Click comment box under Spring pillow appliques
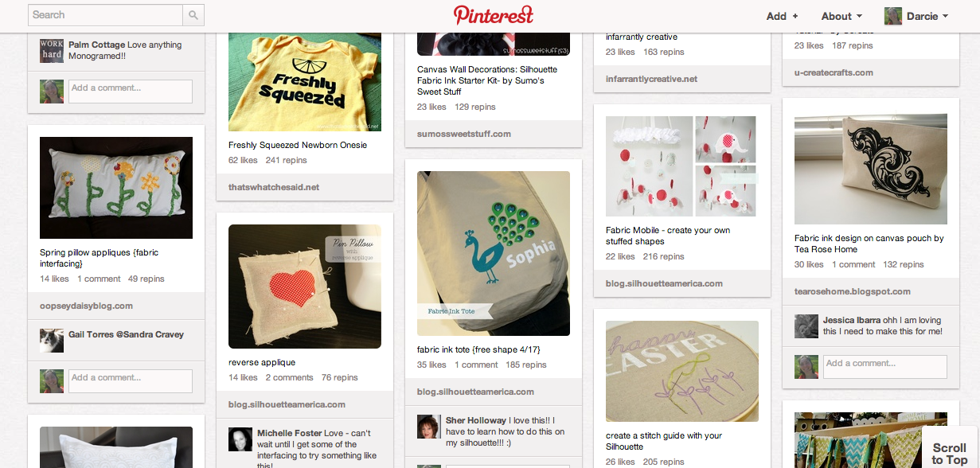The image size is (980, 468). 131,380
